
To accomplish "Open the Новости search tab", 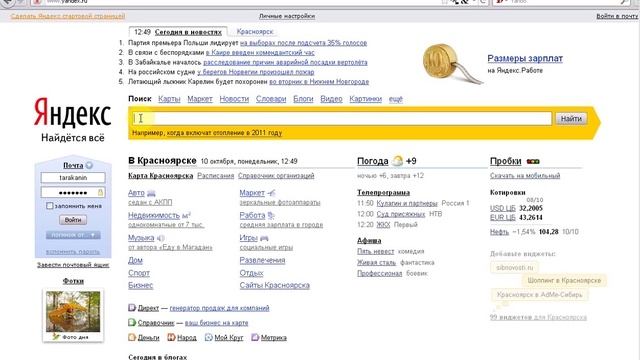I will [234, 99].
